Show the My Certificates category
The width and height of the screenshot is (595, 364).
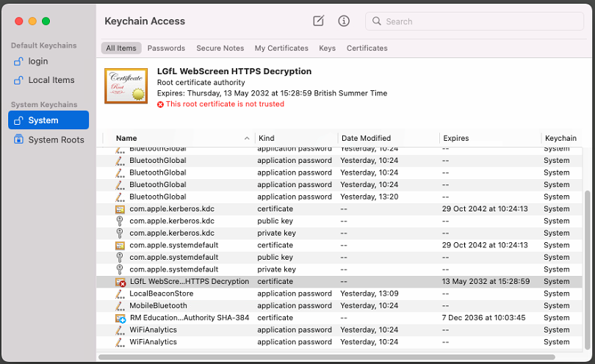click(281, 48)
